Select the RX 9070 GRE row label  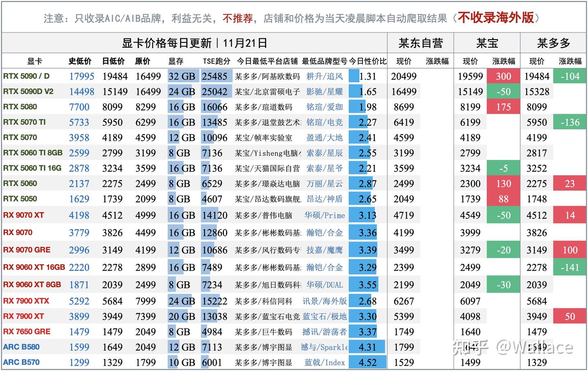click(27, 250)
